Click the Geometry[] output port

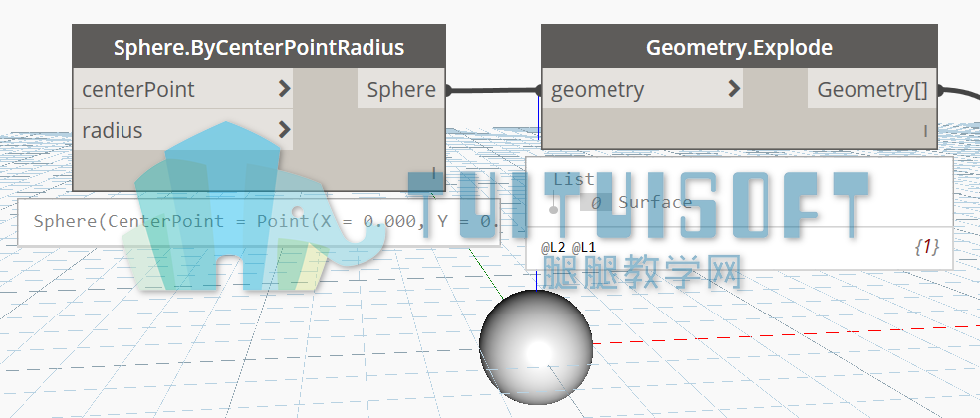(x=872, y=90)
